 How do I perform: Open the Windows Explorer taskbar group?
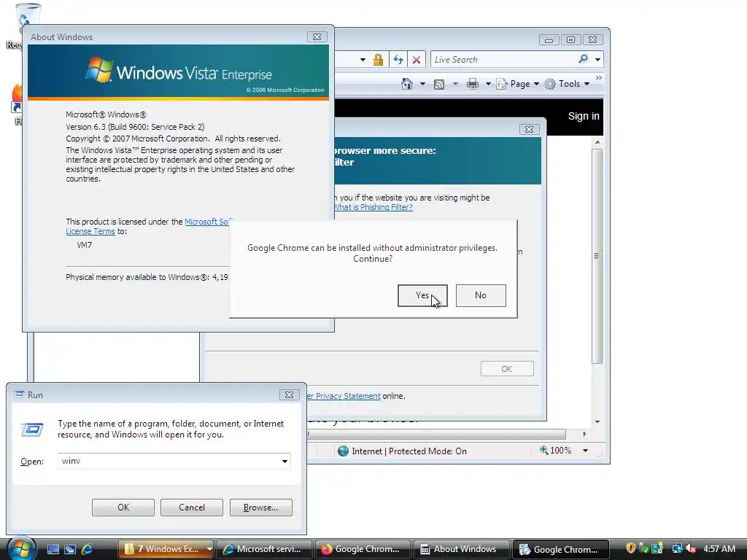click(161, 549)
